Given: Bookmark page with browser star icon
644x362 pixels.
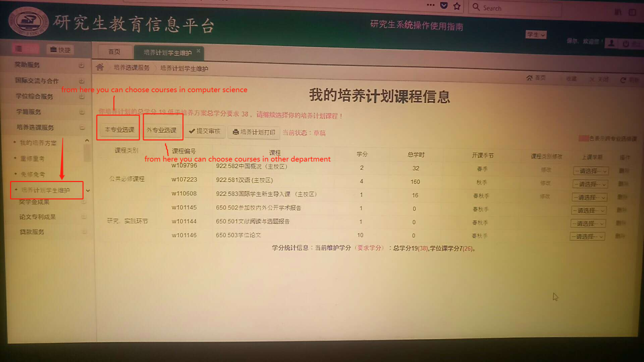Looking at the screenshot, I should [x=457, y=6].
